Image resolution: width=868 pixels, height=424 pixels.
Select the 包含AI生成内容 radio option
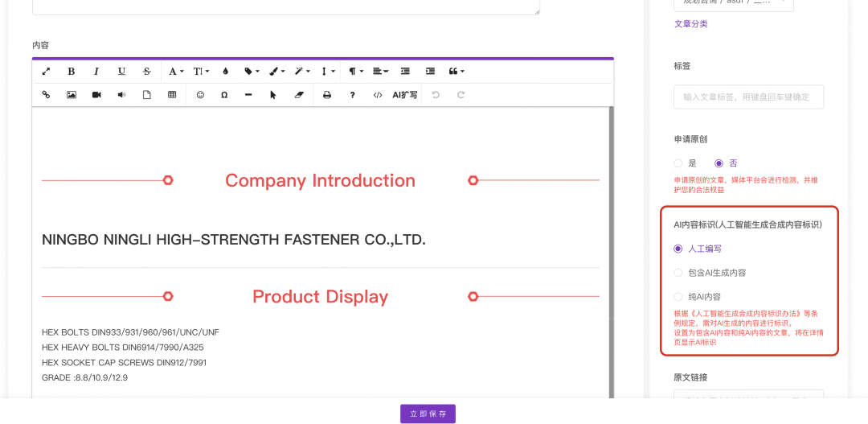coord(678,273)
